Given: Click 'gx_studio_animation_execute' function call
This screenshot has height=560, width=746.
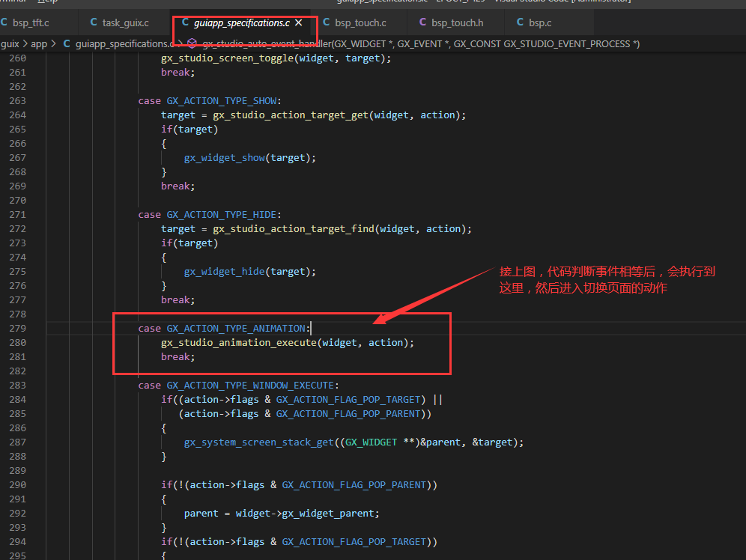Looking at the screenshot, I should pos(239,343).
